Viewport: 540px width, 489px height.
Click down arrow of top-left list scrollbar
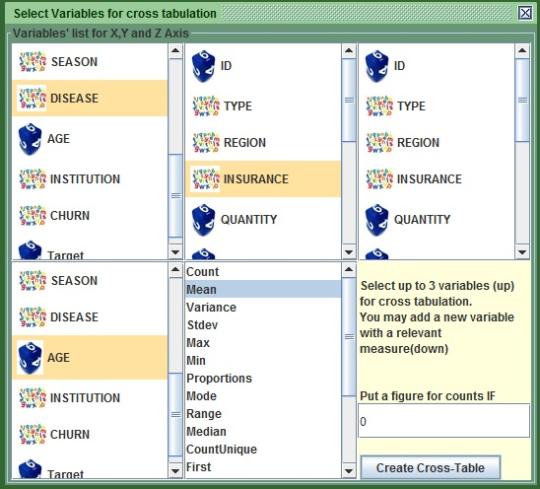click(175, 252)
